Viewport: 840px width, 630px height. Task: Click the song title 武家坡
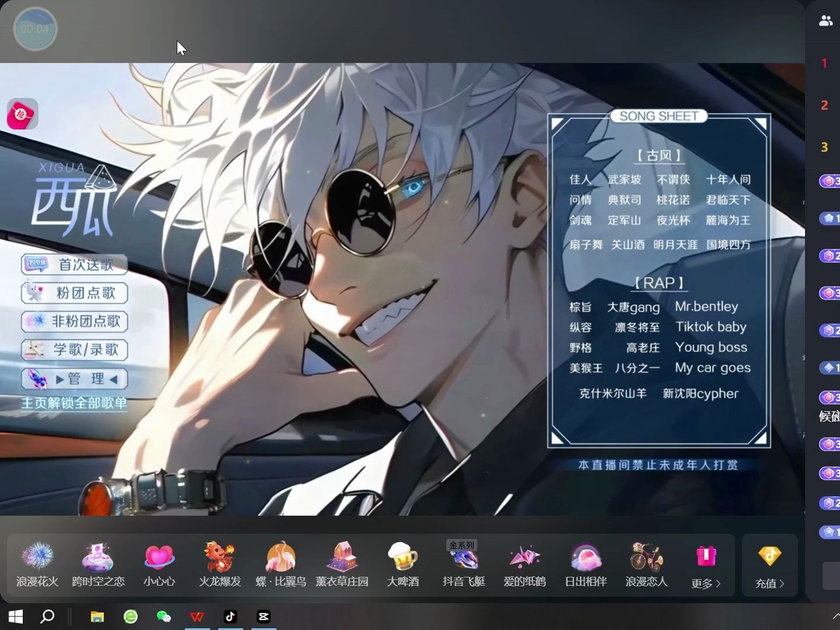point(624,180)
